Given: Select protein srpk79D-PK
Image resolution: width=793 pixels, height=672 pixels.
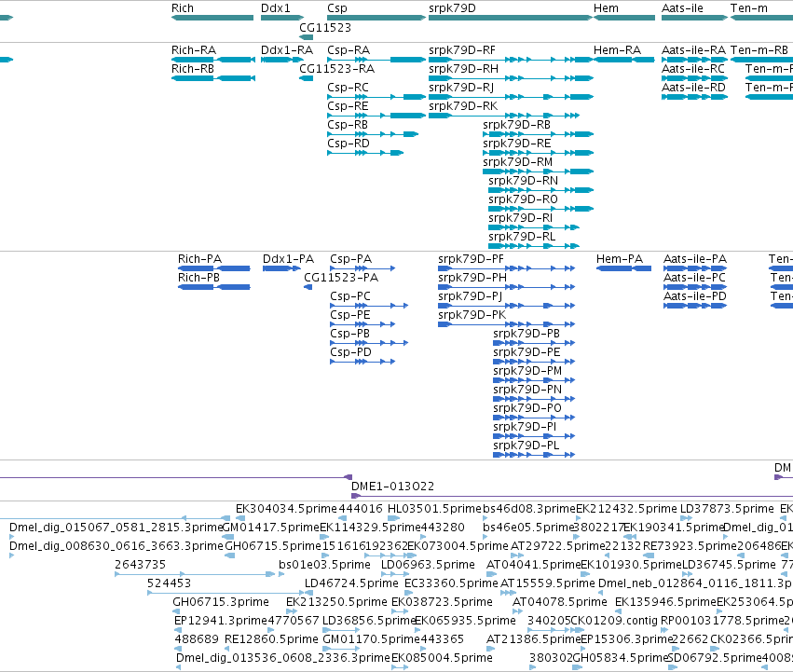Looking at the screenshot, I should pyautogui.click(x=507, y=324).
